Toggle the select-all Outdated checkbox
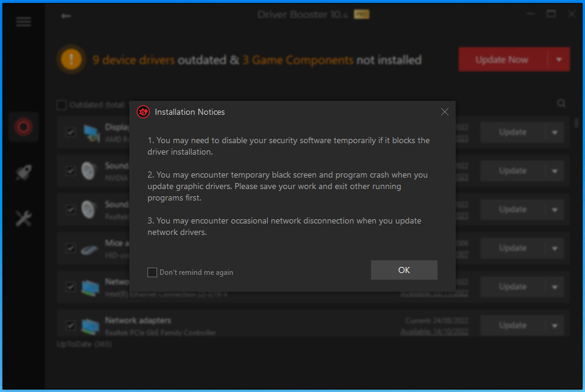This screenshot has width=585, height=392. click(61, 105)
